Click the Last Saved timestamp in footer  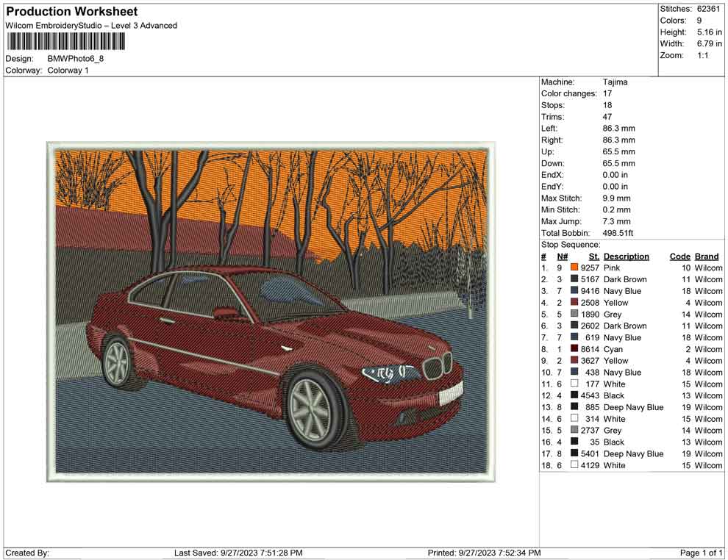pos(239,553)
